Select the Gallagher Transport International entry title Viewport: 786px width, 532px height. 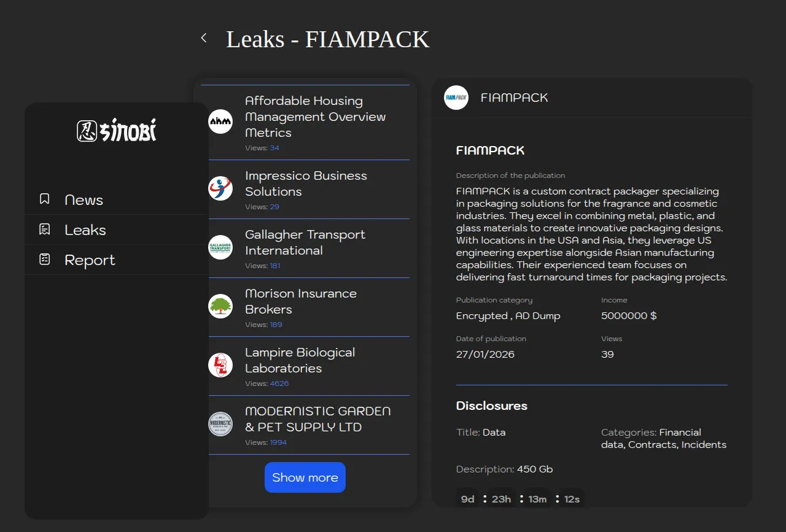pyautogui.click(x=305, y=242)
